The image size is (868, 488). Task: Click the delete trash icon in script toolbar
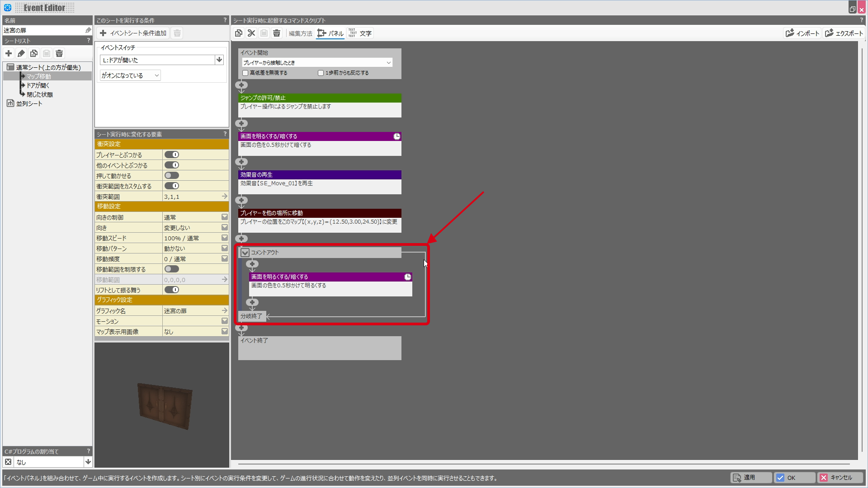coord(277,33)
